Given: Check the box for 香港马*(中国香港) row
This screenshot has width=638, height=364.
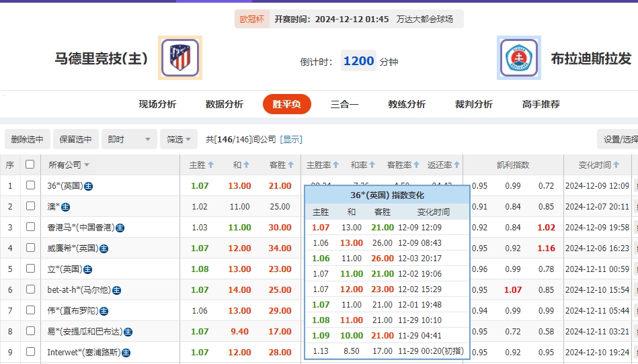Looking at the screenshot, I should click(x=30, y=228).
